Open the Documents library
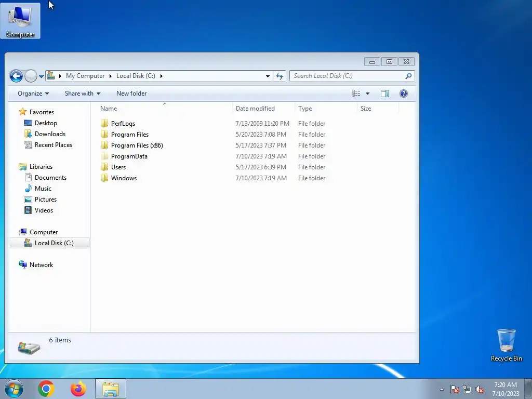This screenshot has height=399, width=532. point(50,178)
